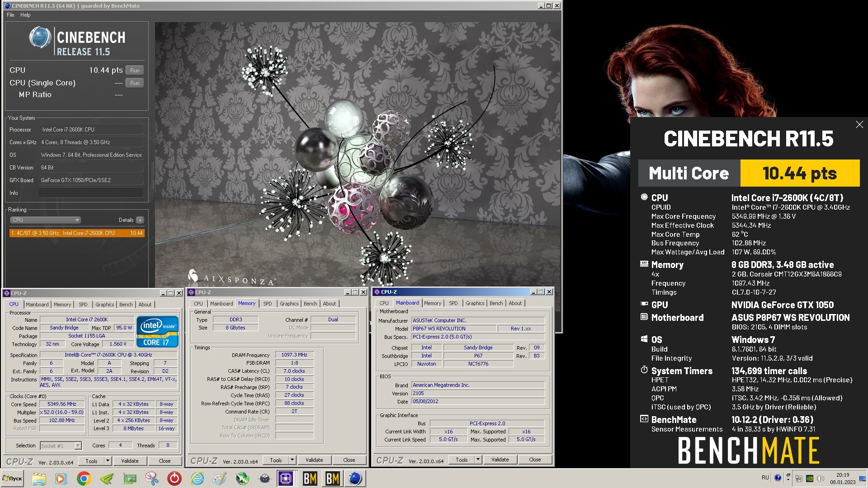Open the Пуск Start button
Screen dimensions: 868x488
click(x=13, y=479)
